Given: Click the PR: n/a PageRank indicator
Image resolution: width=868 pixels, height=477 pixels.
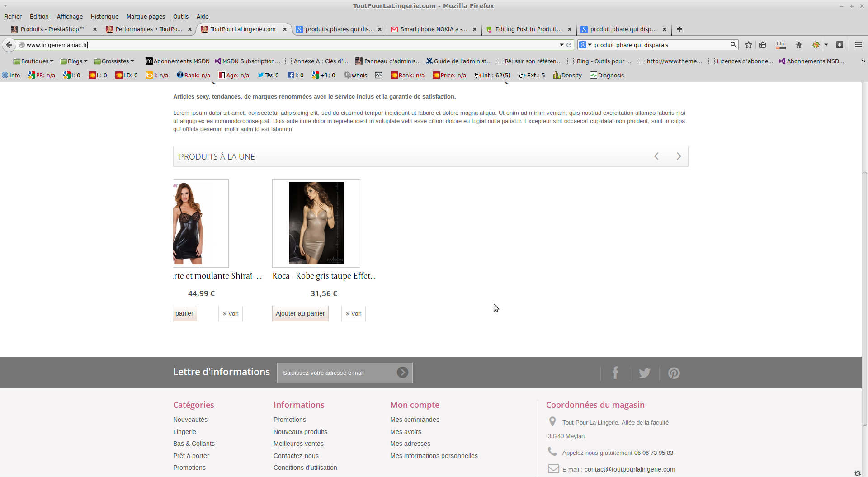Looking at the screenshot, I should click(42, 76).
